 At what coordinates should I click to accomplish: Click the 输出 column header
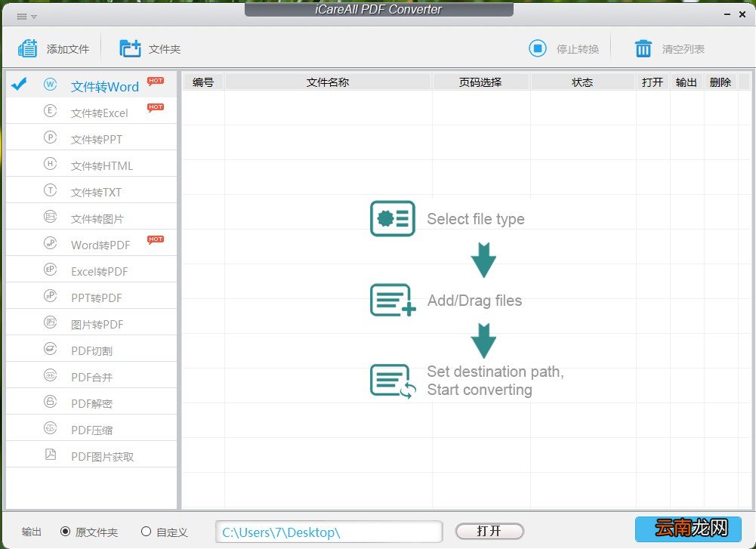coord(687,82)
